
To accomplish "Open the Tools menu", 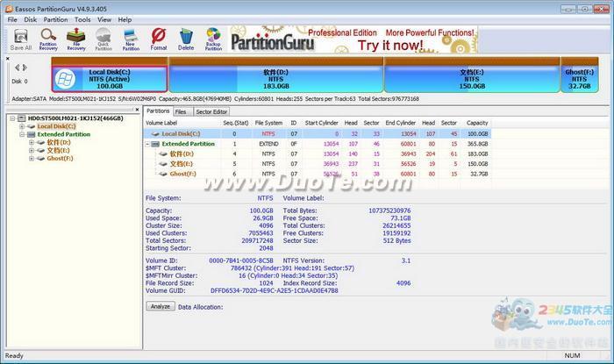I will (x=82, y=19).
